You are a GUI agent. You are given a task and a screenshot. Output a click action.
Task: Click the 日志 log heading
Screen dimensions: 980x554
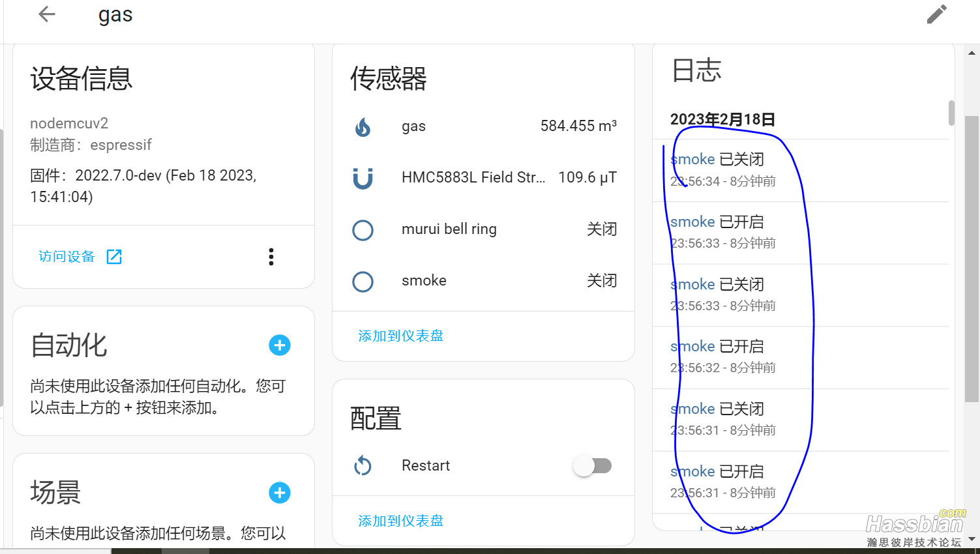point(696,70)
